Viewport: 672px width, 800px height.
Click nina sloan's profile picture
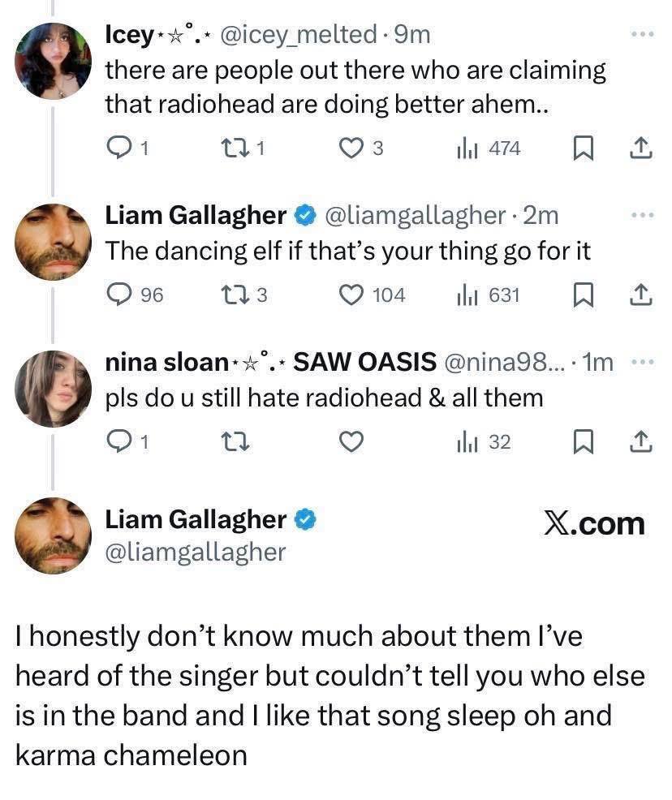(x=54, y=389)
